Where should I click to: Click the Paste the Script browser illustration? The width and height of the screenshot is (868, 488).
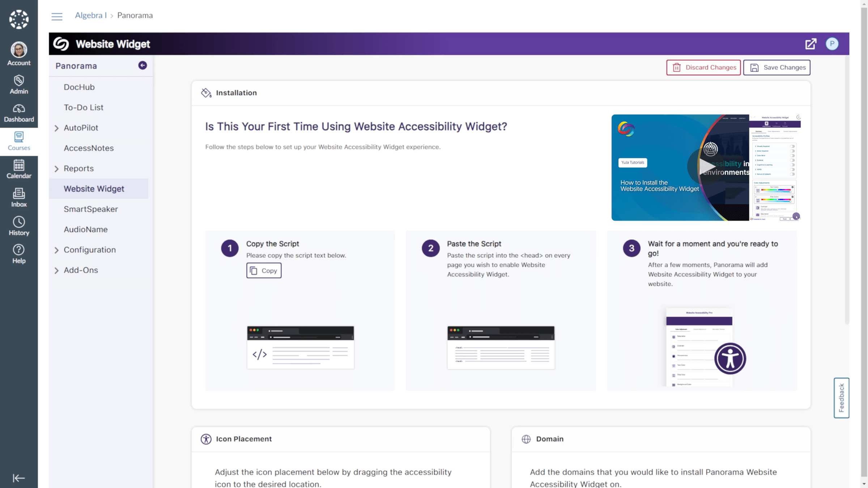(501, 347)
